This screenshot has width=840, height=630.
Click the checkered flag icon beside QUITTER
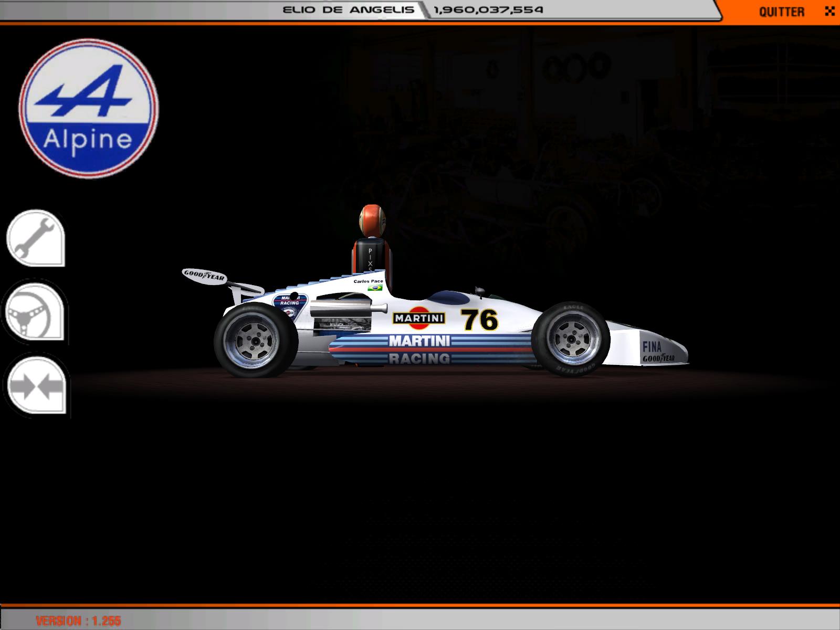[x=829, y=11]
